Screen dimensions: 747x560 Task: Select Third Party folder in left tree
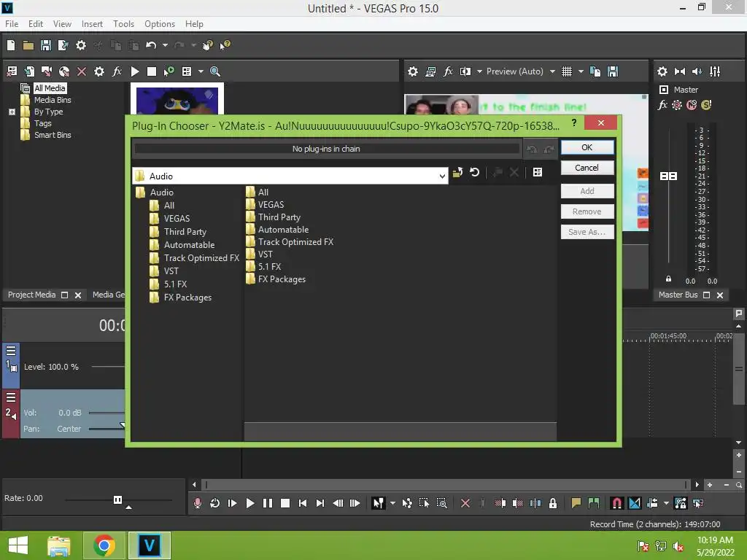pos(185,232)
